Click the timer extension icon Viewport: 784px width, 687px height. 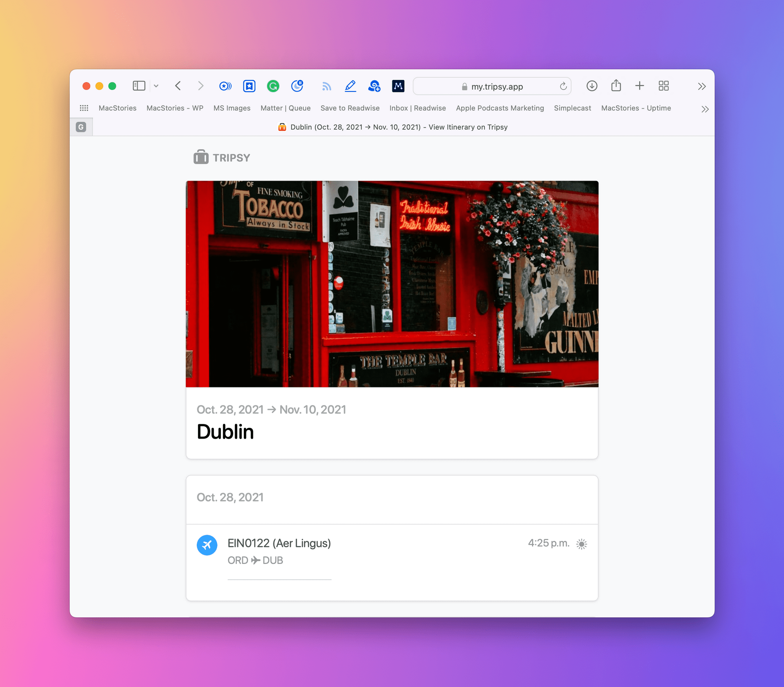[x=297, y=86]
